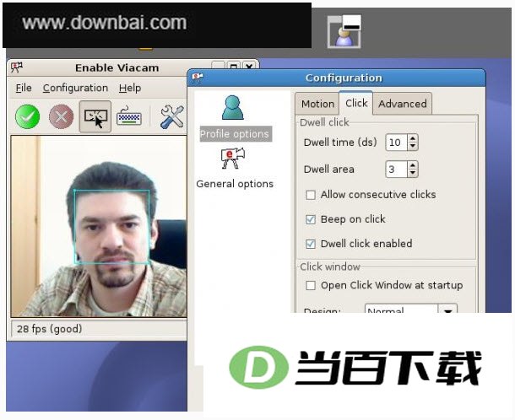Decrease Dwell area with down arrow
515x420 pixels.
click(x=413, y=173)
